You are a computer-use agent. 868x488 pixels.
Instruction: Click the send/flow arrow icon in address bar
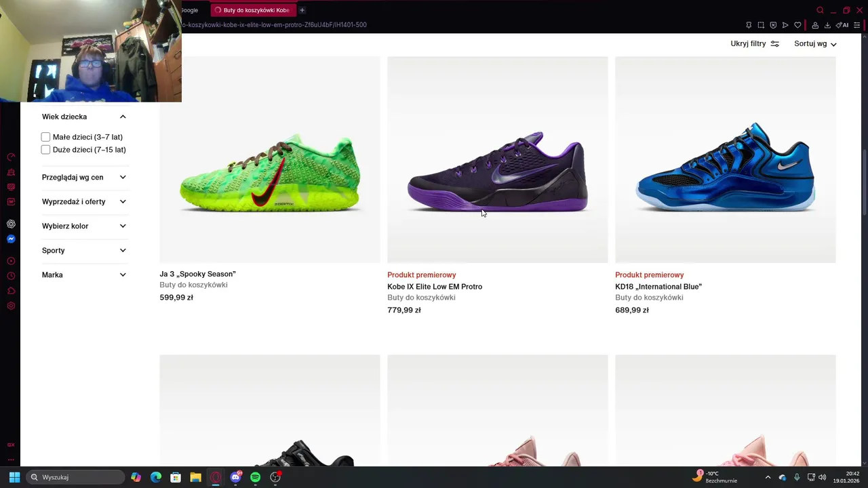(x=785, y=25)
